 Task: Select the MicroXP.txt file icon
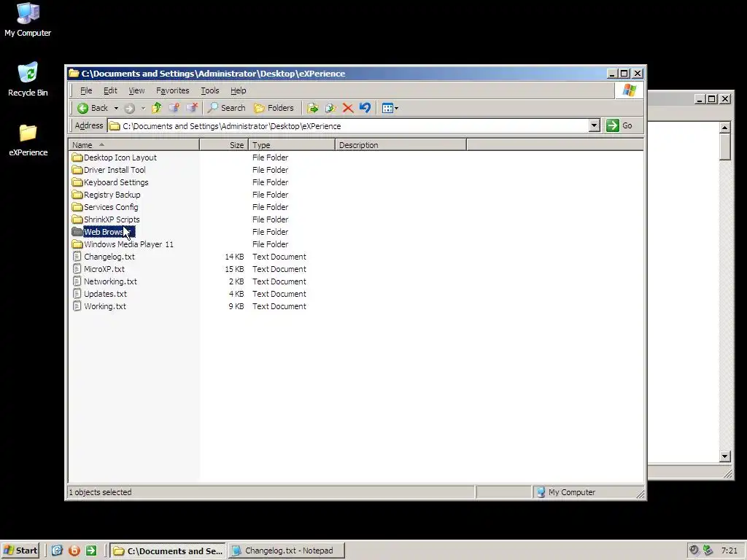pyautogui.click(x=77, y=268)
